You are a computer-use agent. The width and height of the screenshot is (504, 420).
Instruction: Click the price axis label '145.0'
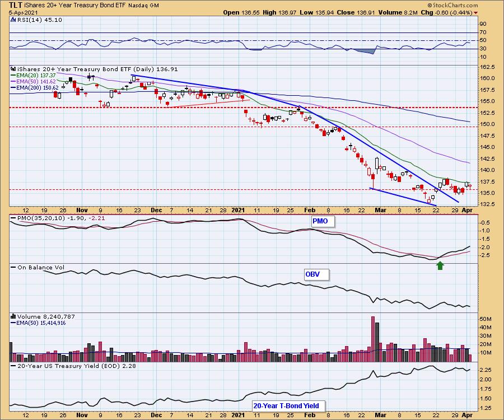click(488, 147)
